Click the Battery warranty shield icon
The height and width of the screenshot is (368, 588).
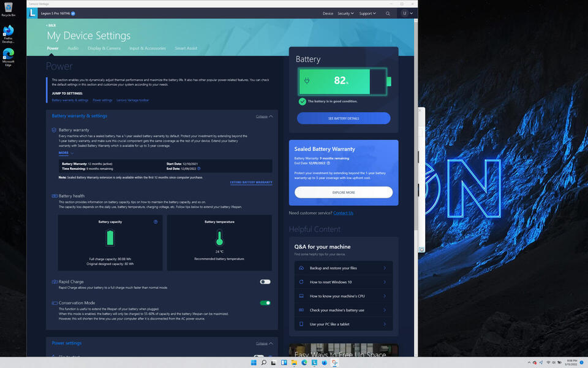54,130
